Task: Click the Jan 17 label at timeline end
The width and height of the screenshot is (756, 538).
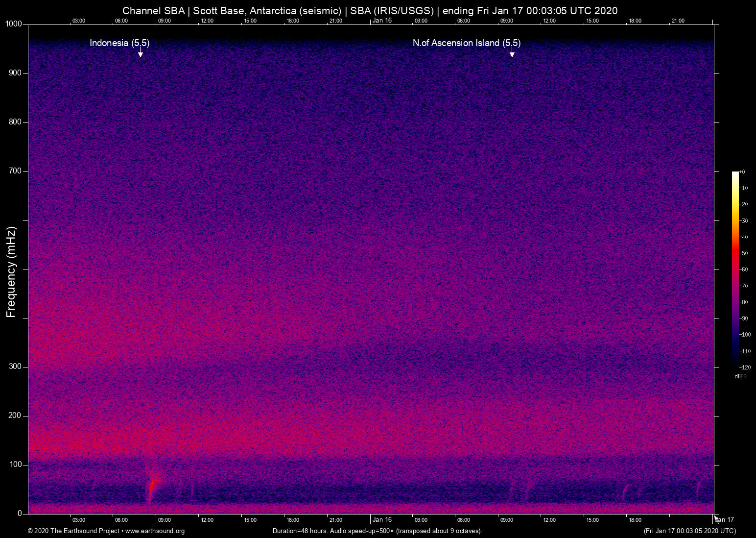Action: (x=723, y=520)
